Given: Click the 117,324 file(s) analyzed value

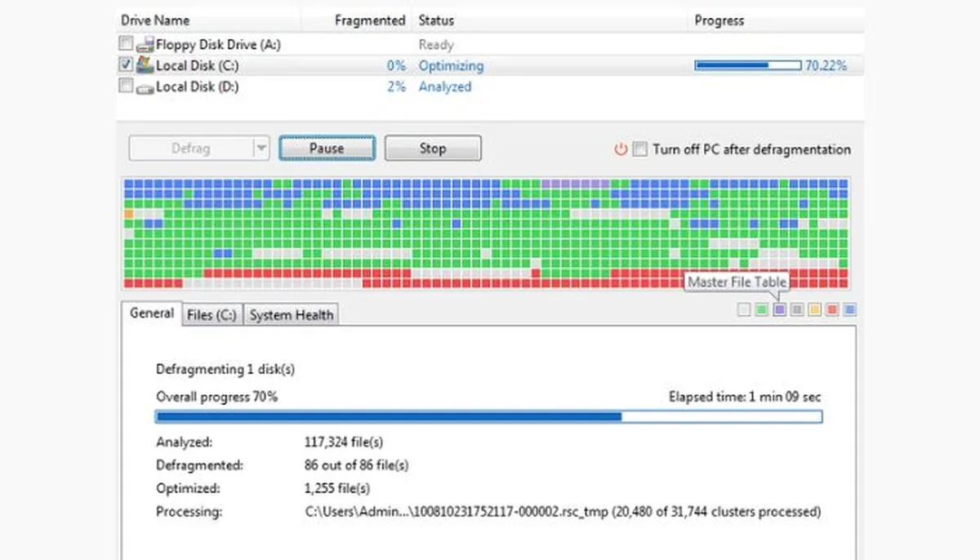Looking at the screenshot, I should (x=344, y=442).
